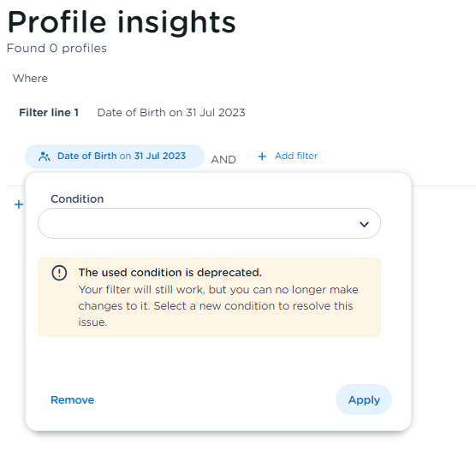
Task: Click '31 Jul 2023' date in filter chip
Action: click(x=160, y=156)
